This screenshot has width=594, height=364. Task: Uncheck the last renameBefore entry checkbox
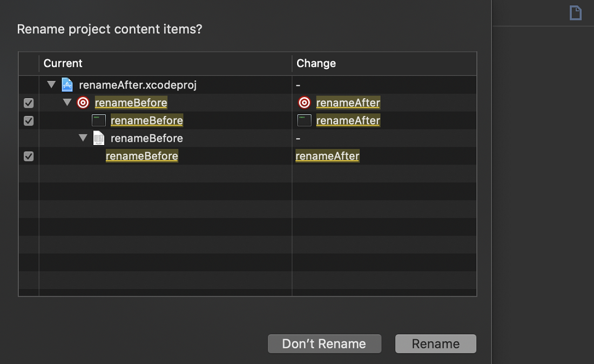pyautogui.click(x=29, y=156)
